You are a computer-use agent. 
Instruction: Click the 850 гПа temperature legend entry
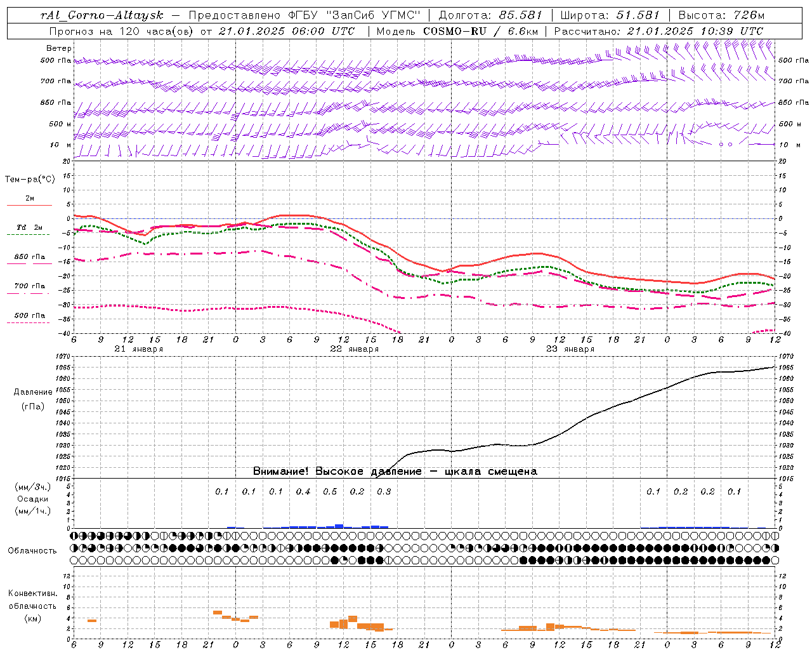pyautogui.click(x=29, y=257)
